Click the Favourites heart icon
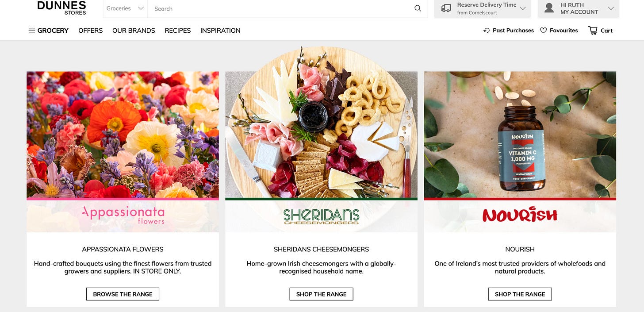Screen dimensions: 644x312 [x=544, y=31]
